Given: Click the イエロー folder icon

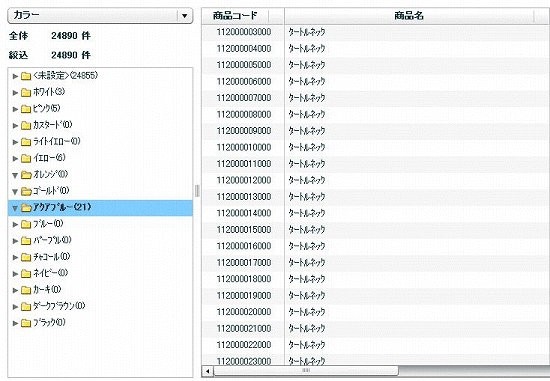Looking at the screenshot, I should coord(26,159).
